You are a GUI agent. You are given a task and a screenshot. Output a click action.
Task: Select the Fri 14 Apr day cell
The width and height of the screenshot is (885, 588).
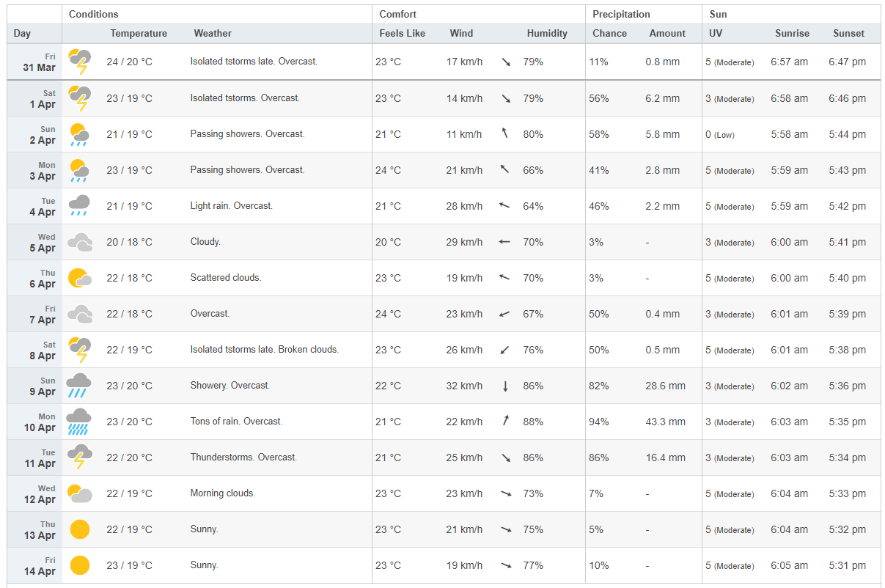pos(34,566)
